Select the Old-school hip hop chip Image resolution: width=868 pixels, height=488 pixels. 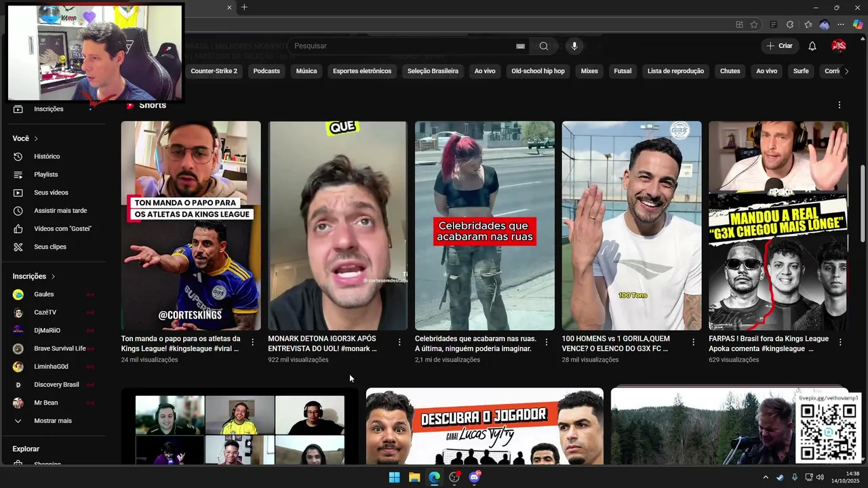pyautogui.click(x=538, y=71)
